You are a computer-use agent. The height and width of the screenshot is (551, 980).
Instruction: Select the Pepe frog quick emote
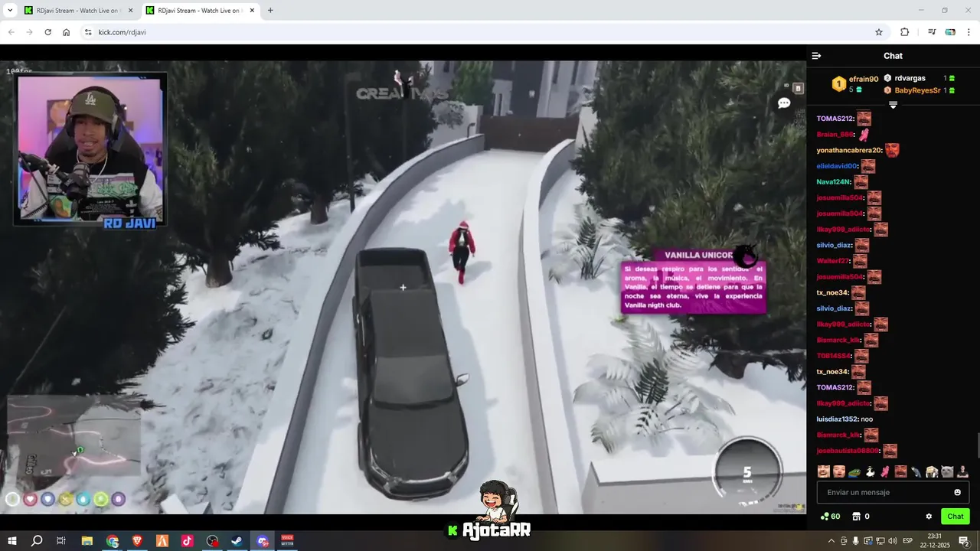pos(854,471)
